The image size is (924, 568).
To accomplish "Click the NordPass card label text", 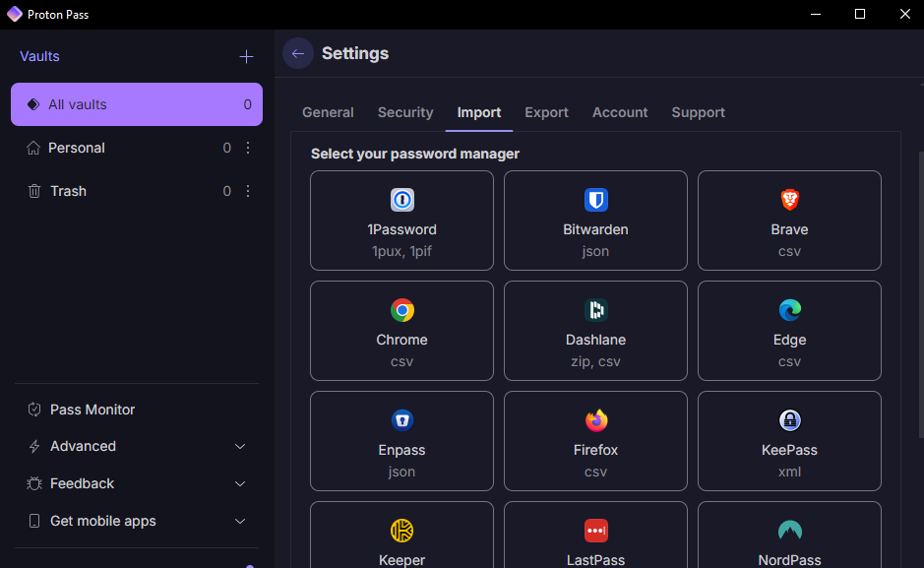I will point(789,560).
